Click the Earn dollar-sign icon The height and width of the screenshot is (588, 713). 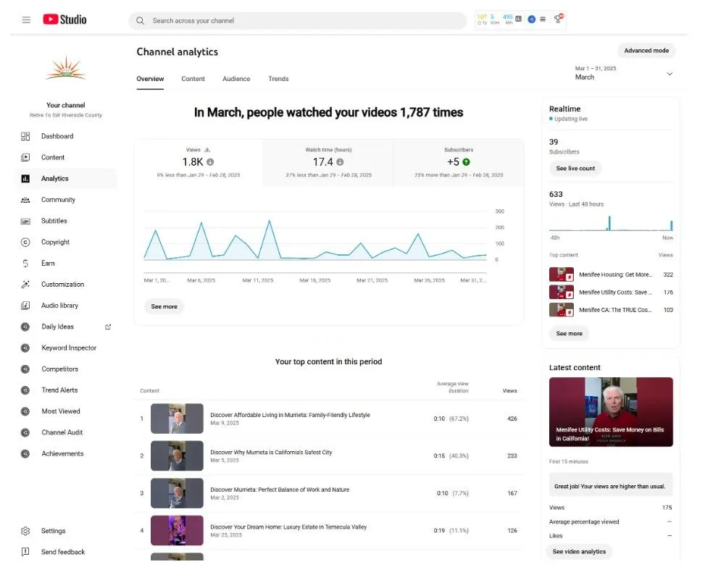(x=25, y=264)
